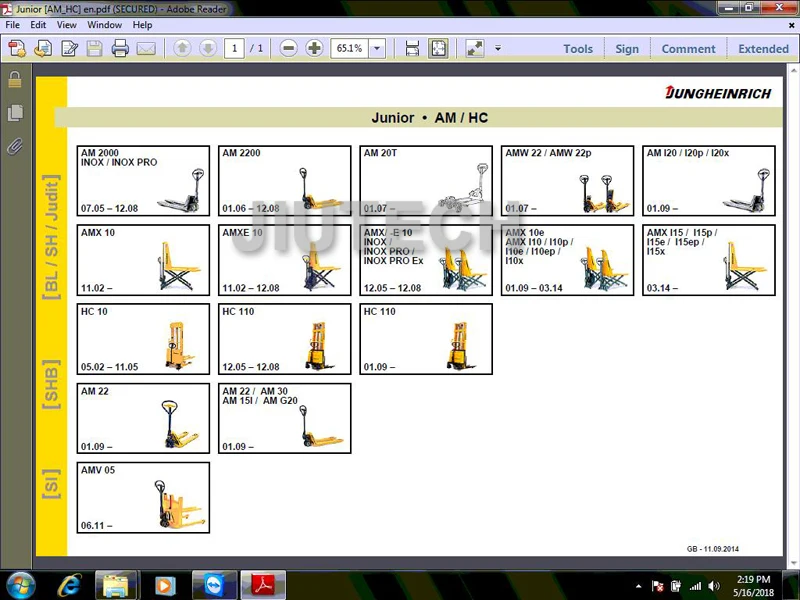
Task: Open TeamViewer from the taskbar
Action: 214,585
